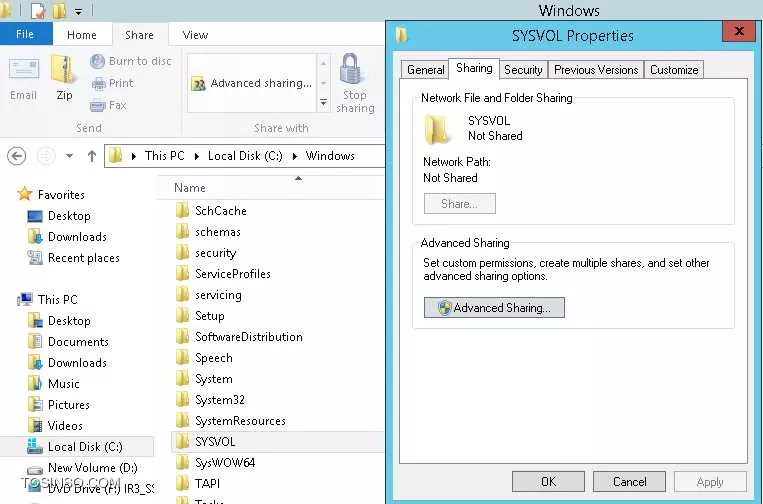Click This PC in address bar

[x=164, y=156]
